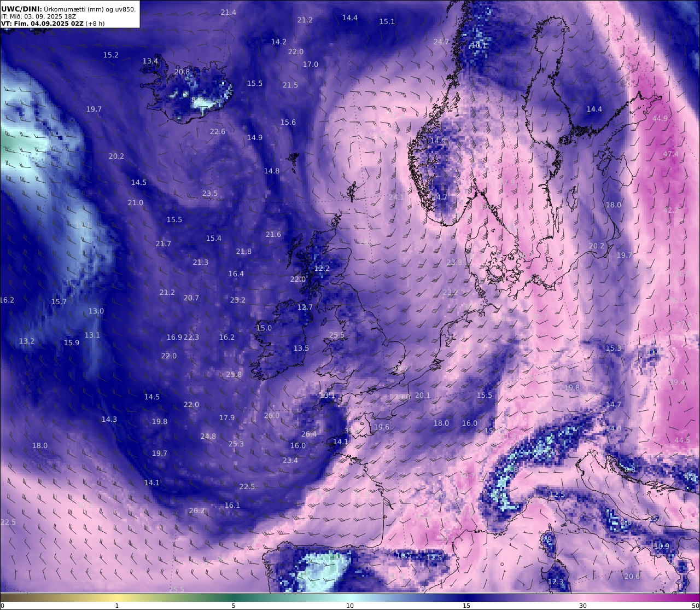Click the 24.7 value over Norway
700x610 pixels.
441,42
